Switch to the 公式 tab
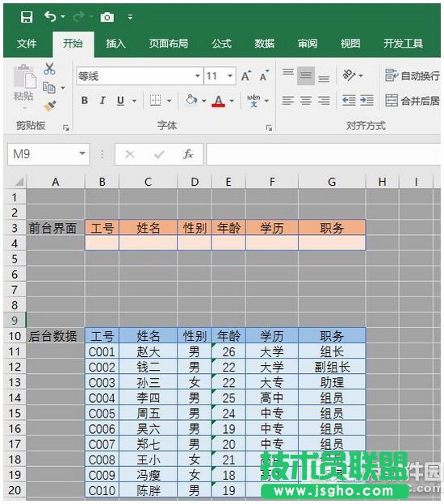 click(221, 44)
